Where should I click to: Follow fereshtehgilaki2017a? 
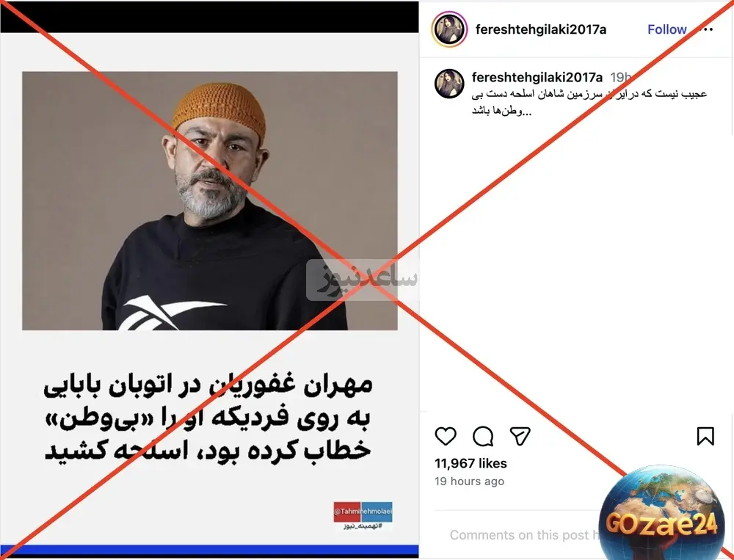(666, 29)
